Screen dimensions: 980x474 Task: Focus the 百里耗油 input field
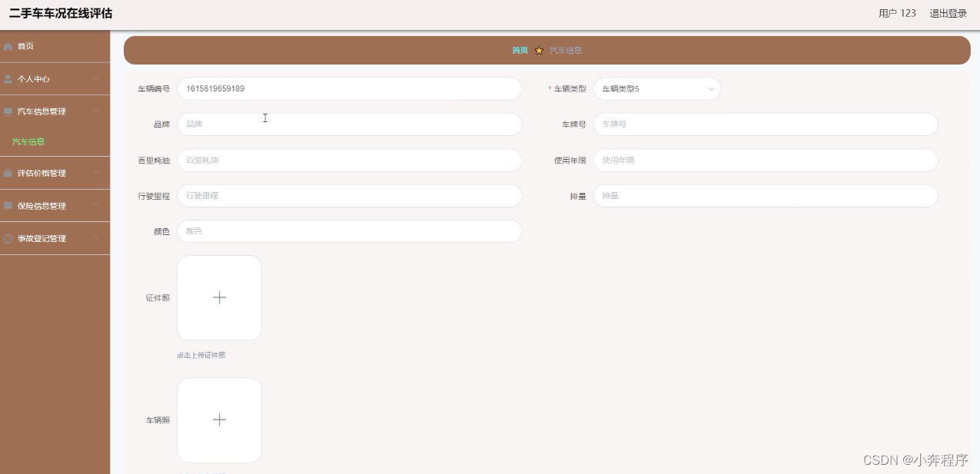350,160
